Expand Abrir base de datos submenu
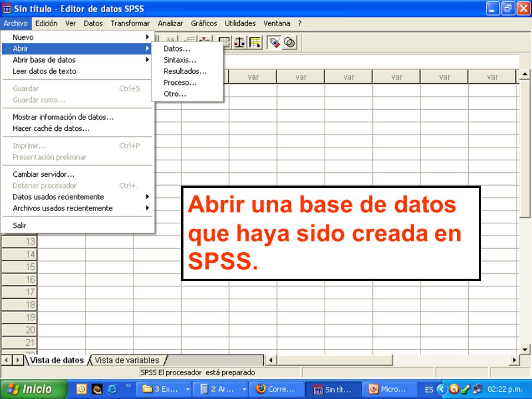 tap(78, 60)
